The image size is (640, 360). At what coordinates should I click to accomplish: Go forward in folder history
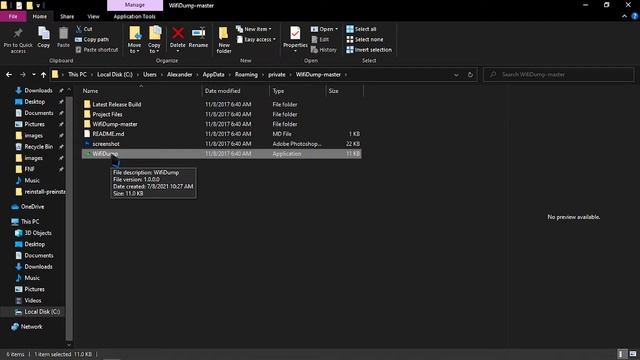pos(23,75)
